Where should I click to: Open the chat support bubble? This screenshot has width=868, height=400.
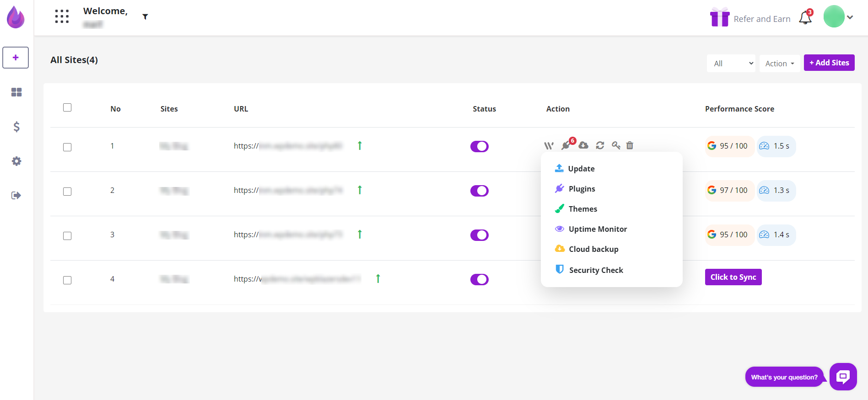coord(843,377)
